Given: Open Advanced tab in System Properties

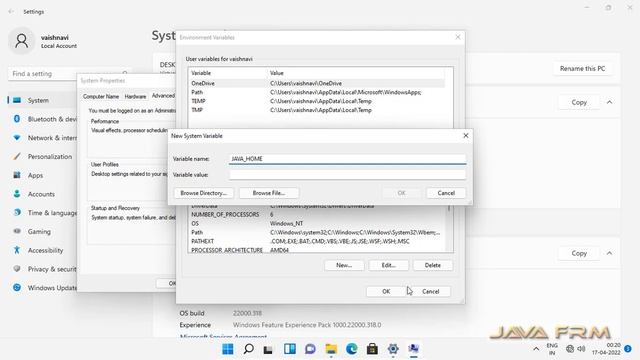Looking at the screenshot, I should (x=163, y=96).
